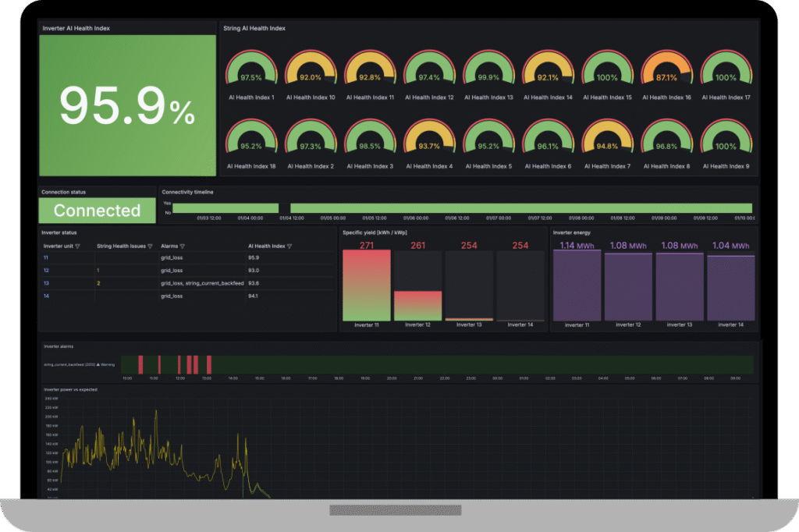The width and height of the screenshot is (799, 532).
Task: Click the first red alarm marker in timeline
Action: pos(141,364)
